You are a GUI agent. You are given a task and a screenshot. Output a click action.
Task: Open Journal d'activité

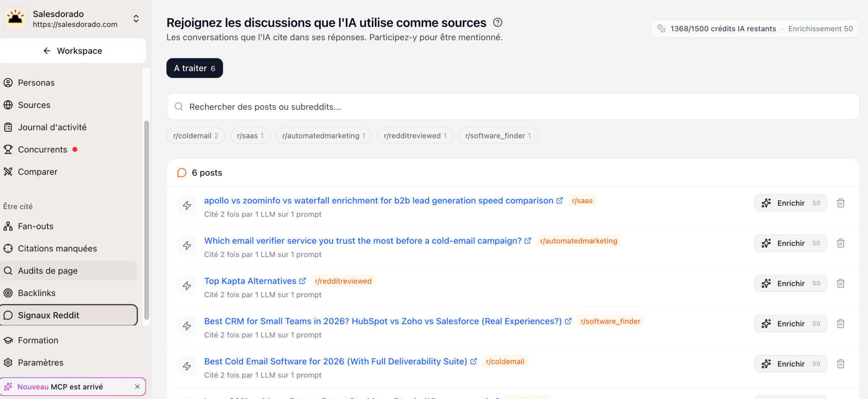tap(52, 127)
